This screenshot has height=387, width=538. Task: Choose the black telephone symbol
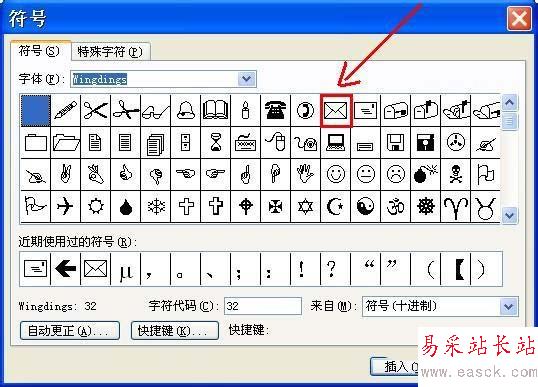tap(275, 110)
